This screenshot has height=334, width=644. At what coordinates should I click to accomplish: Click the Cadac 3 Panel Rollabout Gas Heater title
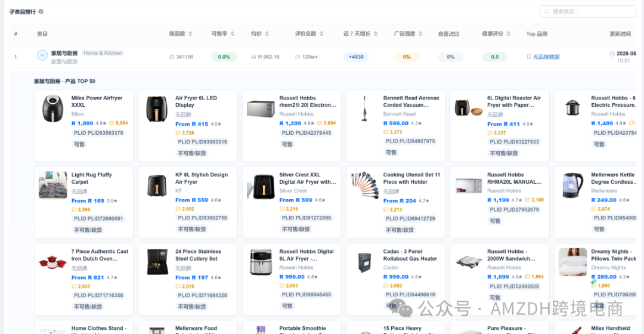[x=410, y=255]
